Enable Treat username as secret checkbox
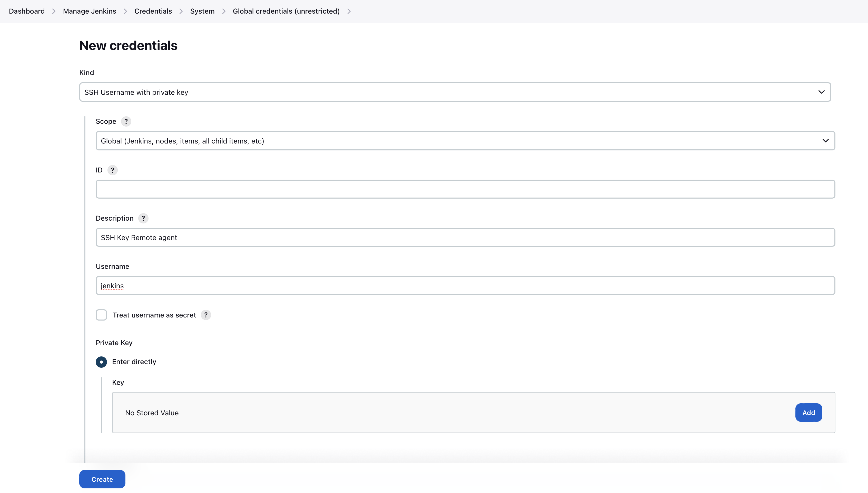The height and width of the screenshot is (493, 868). click(101, 315)
